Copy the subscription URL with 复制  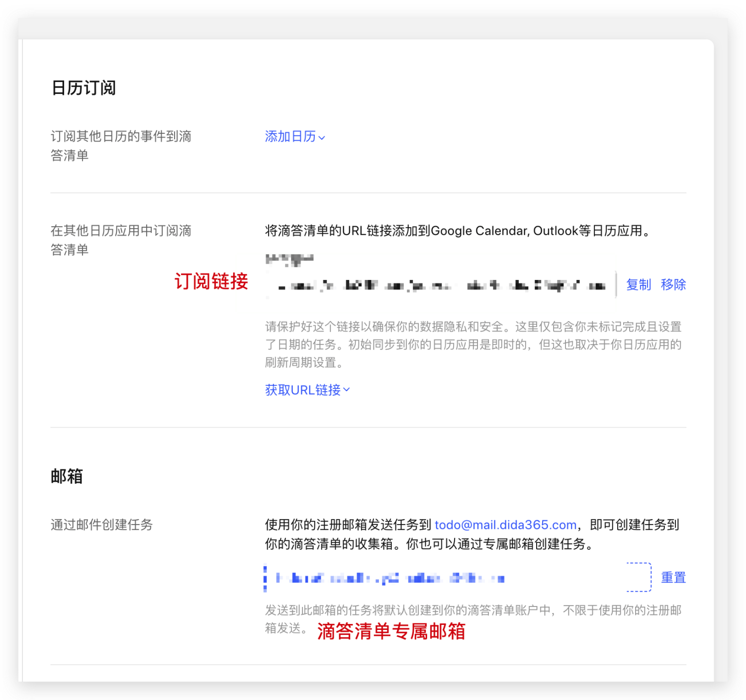coord(639,284)
